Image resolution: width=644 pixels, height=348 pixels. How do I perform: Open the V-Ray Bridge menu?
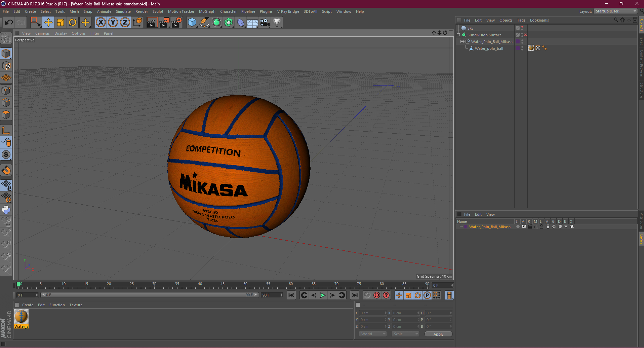point(288,11)
